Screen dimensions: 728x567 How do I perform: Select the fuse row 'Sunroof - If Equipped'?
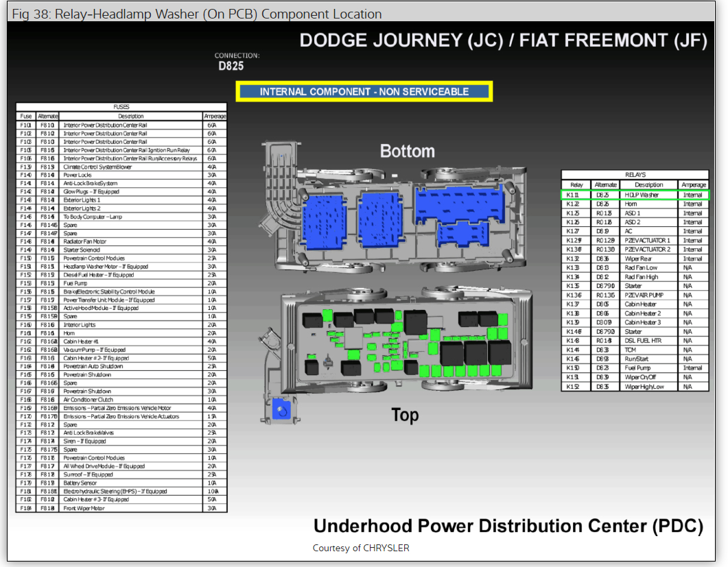(x=121, y=474)
